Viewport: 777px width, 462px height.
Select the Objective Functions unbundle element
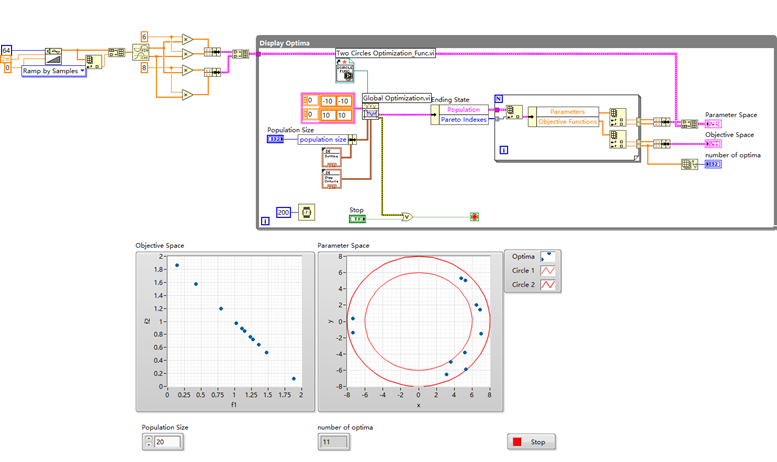click(x=567, y=121)
